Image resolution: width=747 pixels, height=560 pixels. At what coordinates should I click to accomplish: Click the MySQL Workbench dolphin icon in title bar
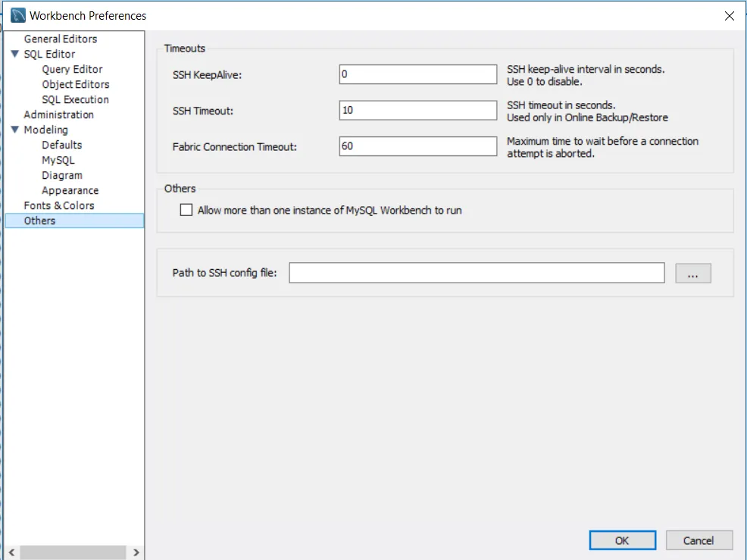17,15
